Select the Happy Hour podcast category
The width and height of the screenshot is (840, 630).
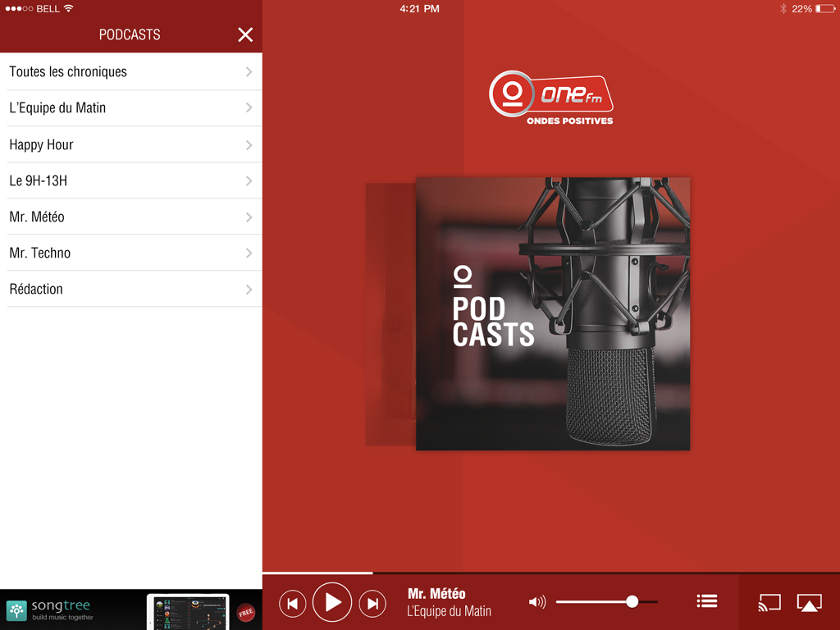(131, 144)
